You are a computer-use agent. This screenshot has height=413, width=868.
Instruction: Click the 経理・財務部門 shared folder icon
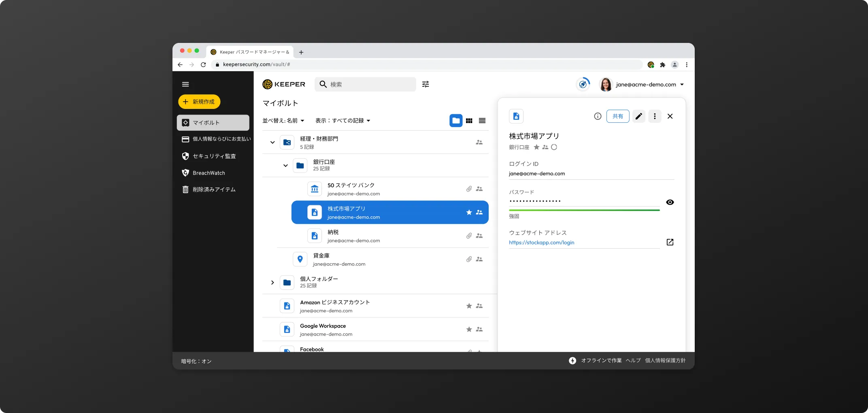pyautogui.click(x=287, y=143)
